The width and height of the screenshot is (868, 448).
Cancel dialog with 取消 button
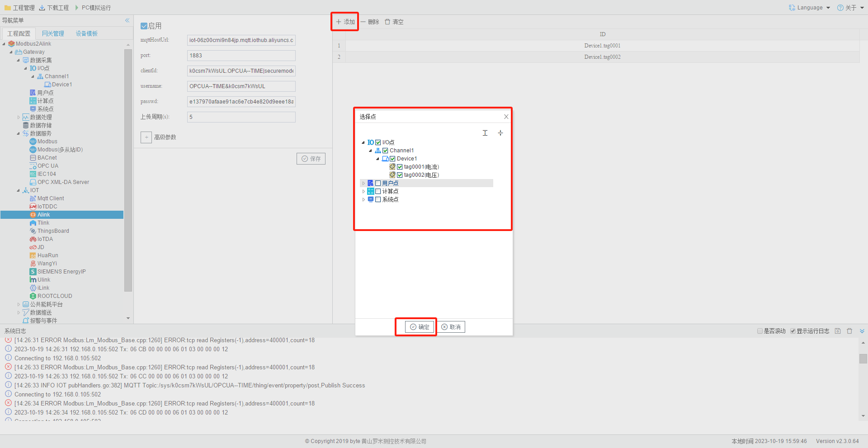point(451,327)
